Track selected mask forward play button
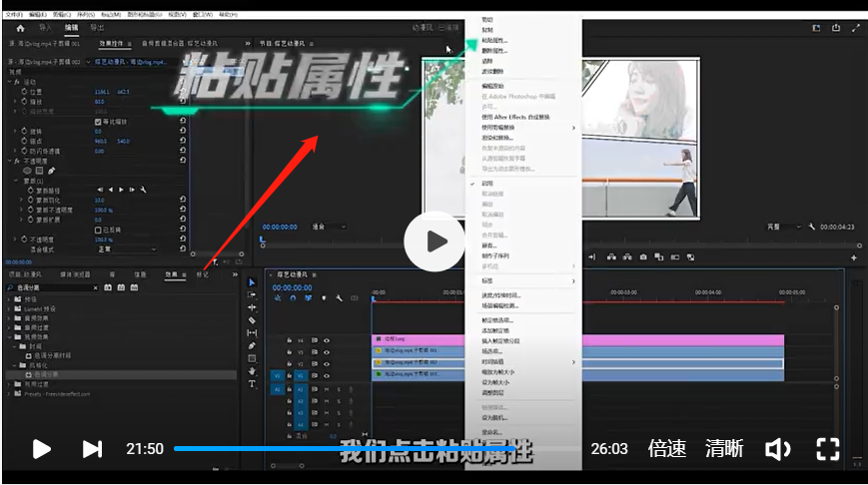This screenshot has width=868, height=485. (121, 190)
